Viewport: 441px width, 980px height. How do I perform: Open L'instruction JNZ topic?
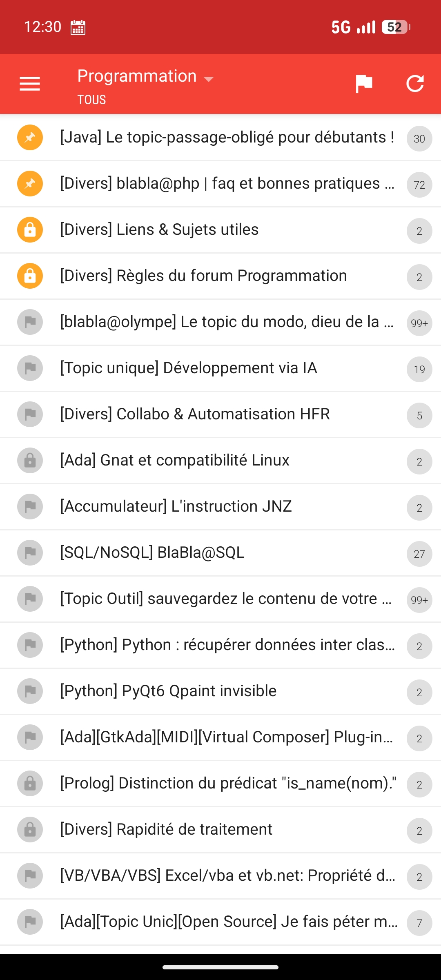point(176,506)
